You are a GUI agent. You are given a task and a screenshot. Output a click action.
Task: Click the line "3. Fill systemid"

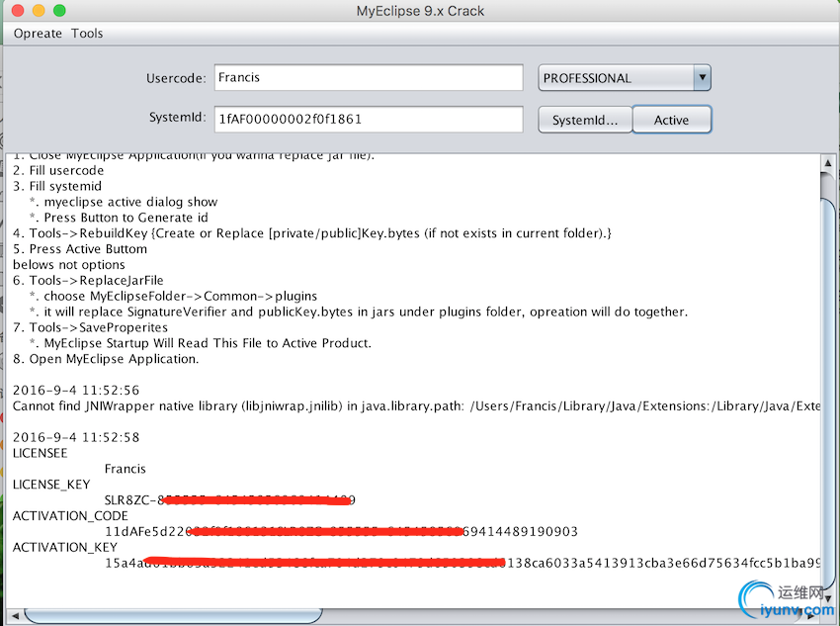click(57, 186)
